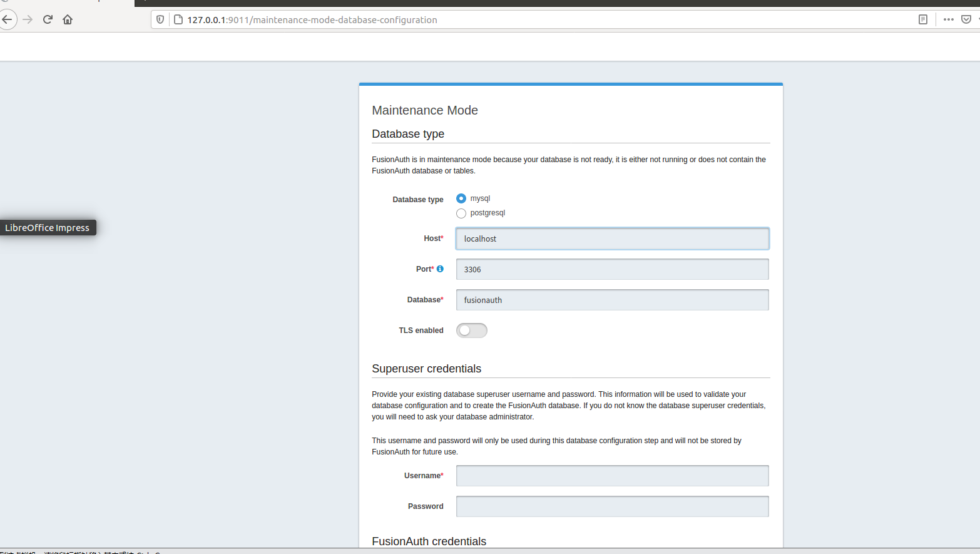Click the superuser Password field
The image size is (980, 554).
(613, 506)
